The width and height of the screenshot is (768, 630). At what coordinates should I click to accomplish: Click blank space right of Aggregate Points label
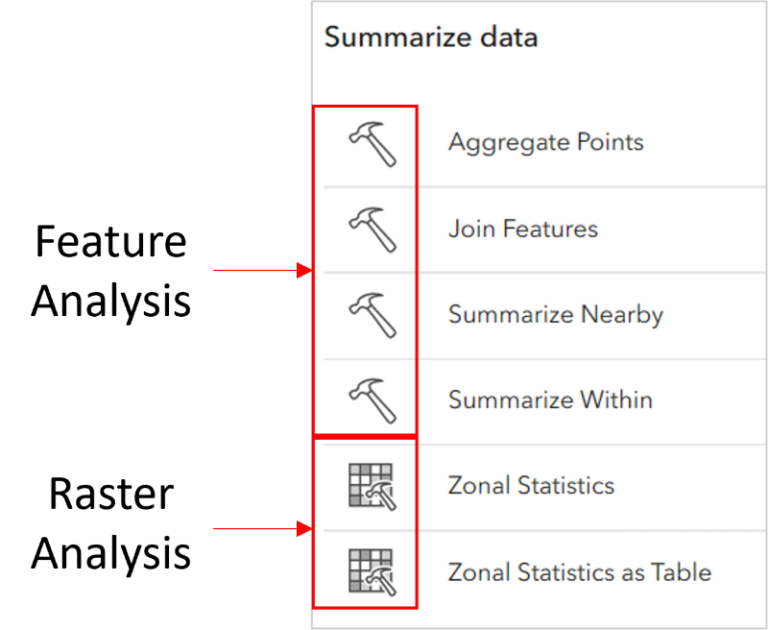[x=705, y=143]
